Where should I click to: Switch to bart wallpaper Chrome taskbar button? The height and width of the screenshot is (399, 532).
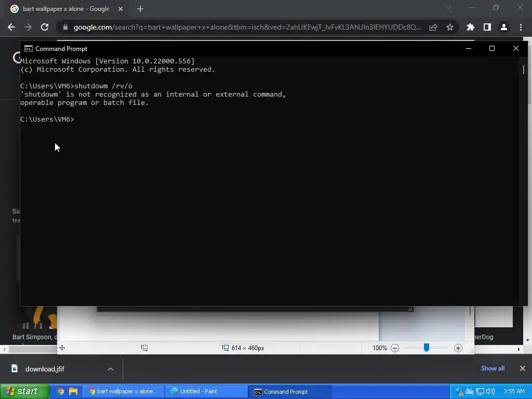124,392
